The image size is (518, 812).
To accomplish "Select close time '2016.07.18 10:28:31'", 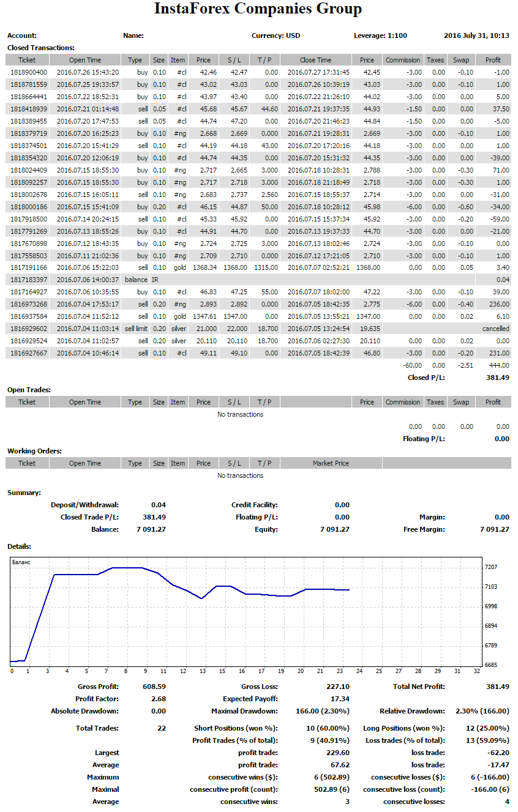I will [318, 170].
